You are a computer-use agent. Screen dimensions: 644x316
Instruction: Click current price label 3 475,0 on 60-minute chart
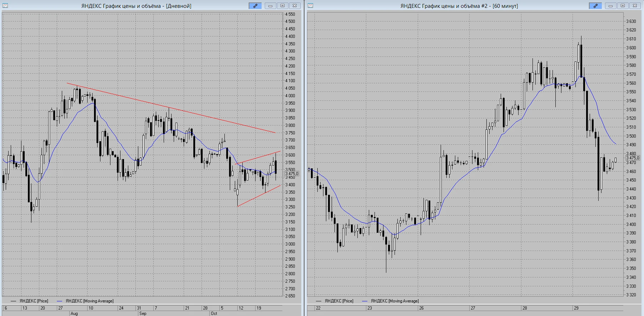coord(633,158)
